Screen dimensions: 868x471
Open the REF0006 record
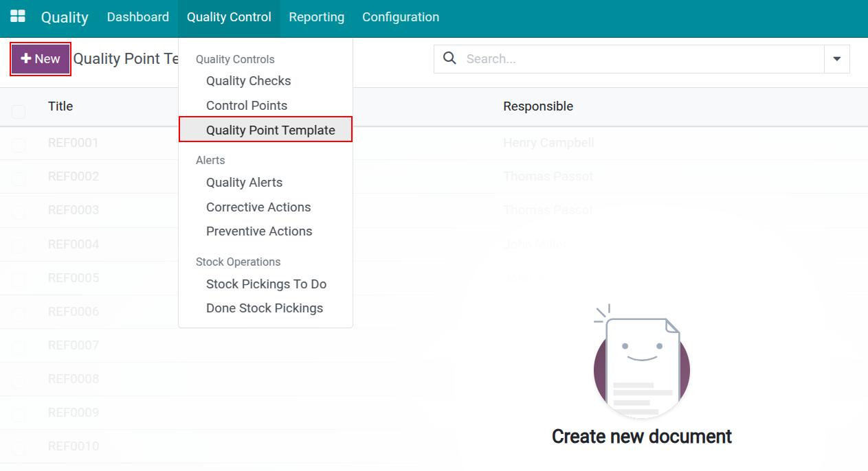(x=74, y=312)
